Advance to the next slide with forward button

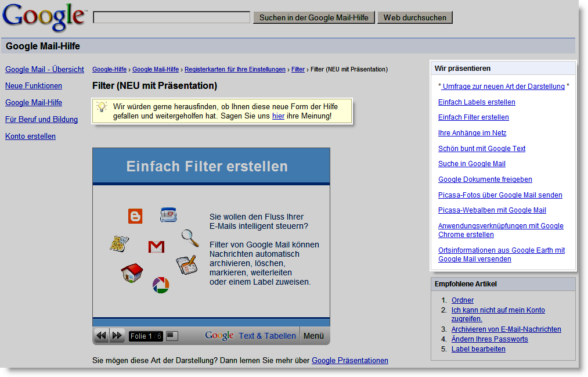117,336
